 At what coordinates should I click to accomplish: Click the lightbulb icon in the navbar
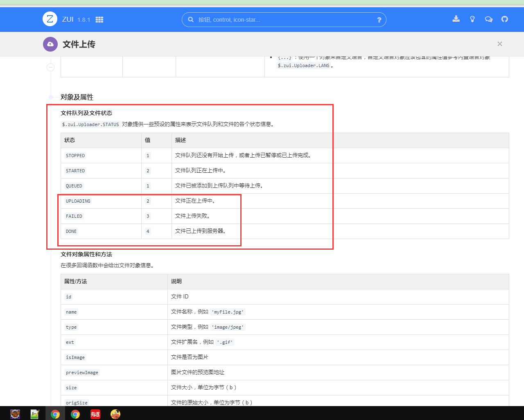(472, 19)
